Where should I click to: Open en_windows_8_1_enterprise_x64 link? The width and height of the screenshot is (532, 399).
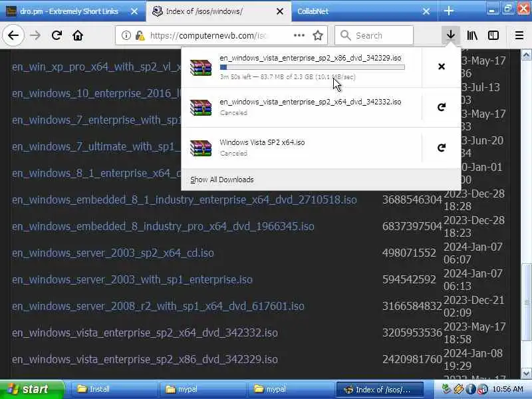(x=96, y=174)
